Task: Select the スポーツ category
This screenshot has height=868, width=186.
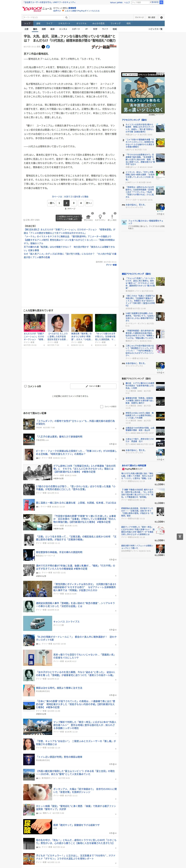Action: coord(76,29)
